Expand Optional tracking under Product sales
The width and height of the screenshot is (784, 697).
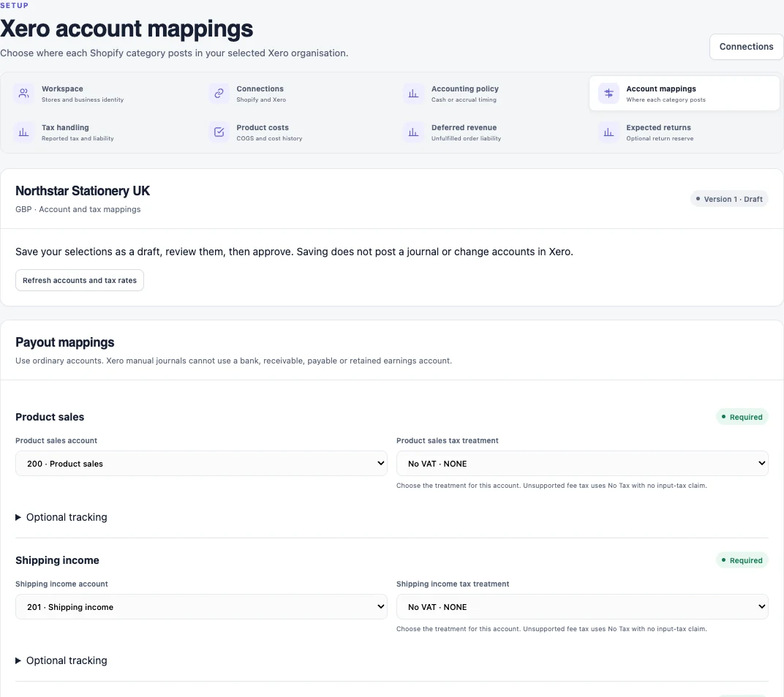point(61,517)
